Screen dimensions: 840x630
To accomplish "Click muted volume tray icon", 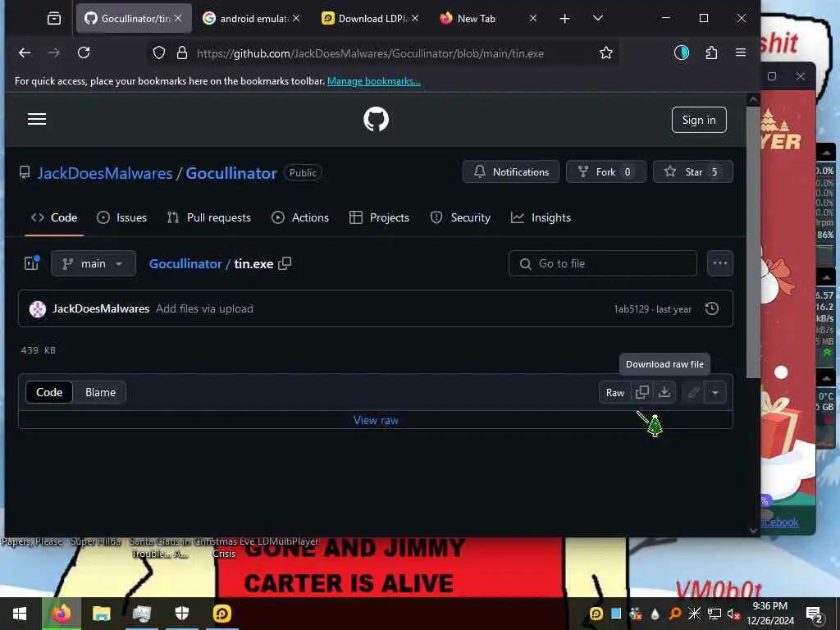I will pyautogui.click(x=733, y=614).
